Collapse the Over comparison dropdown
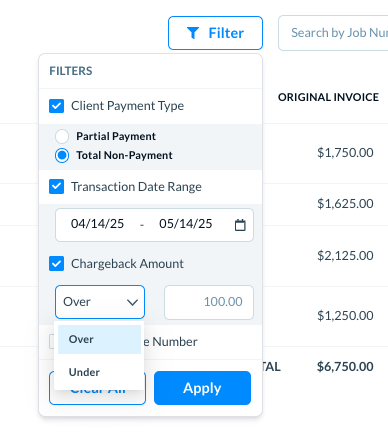This screenshot has height=436, width=388. coord(100,302)
